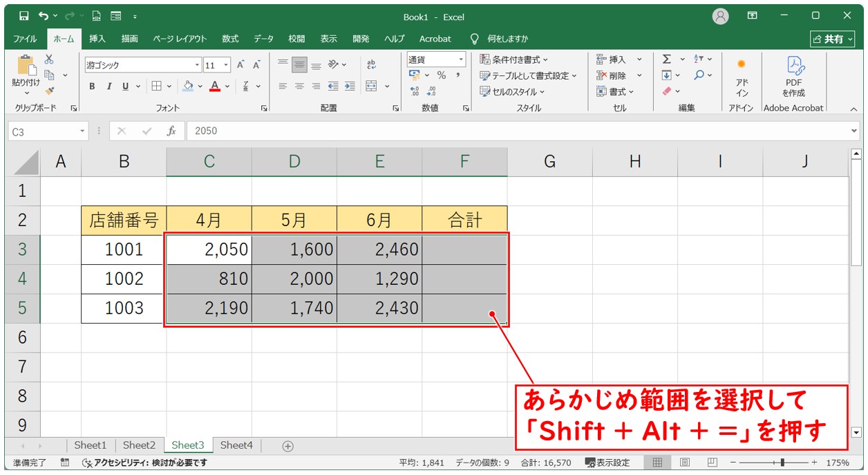Switch to Page Layout view in status bar
Screen dimensions: 868x475
click(x=684, y=463)
